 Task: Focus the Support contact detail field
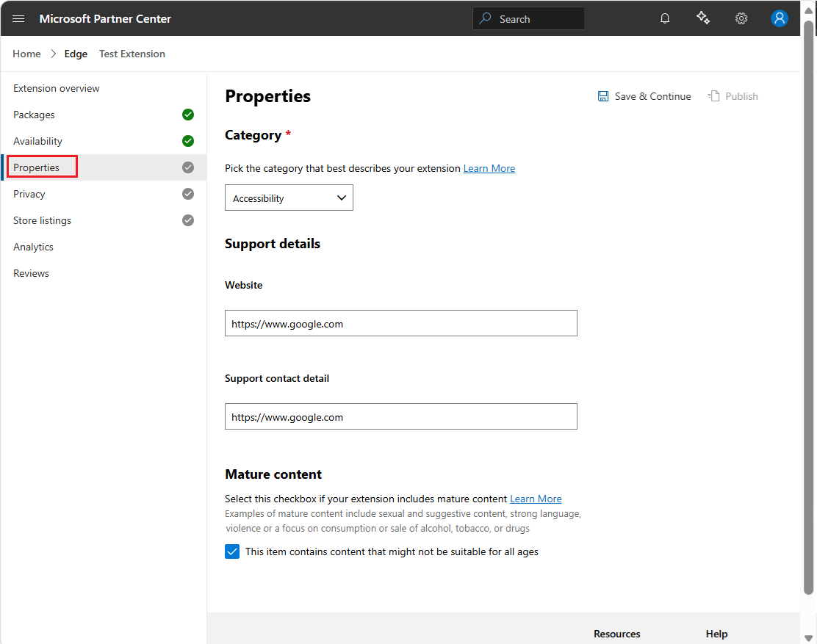click(x=400, y=416)
